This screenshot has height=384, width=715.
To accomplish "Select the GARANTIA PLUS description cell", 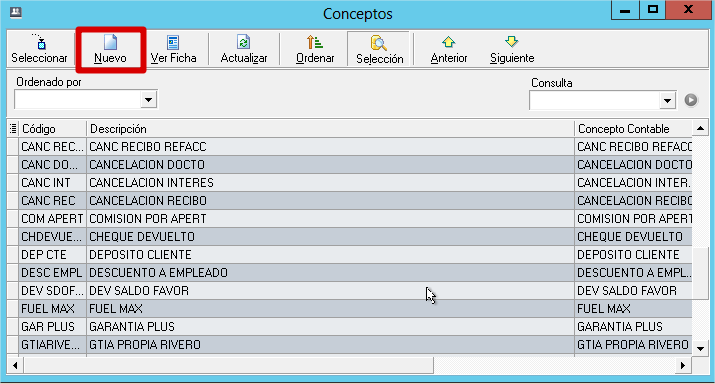I will (x=330, y=327).
